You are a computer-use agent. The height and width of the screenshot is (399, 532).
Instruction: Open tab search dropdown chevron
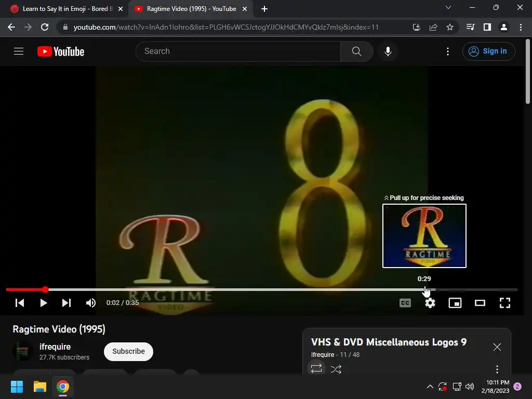click(448, 7)
